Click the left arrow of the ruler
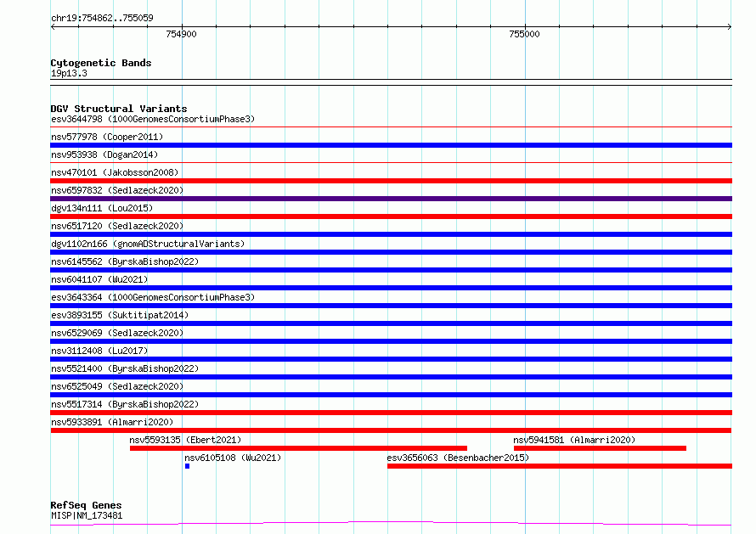756x534 pixels. 53,26
